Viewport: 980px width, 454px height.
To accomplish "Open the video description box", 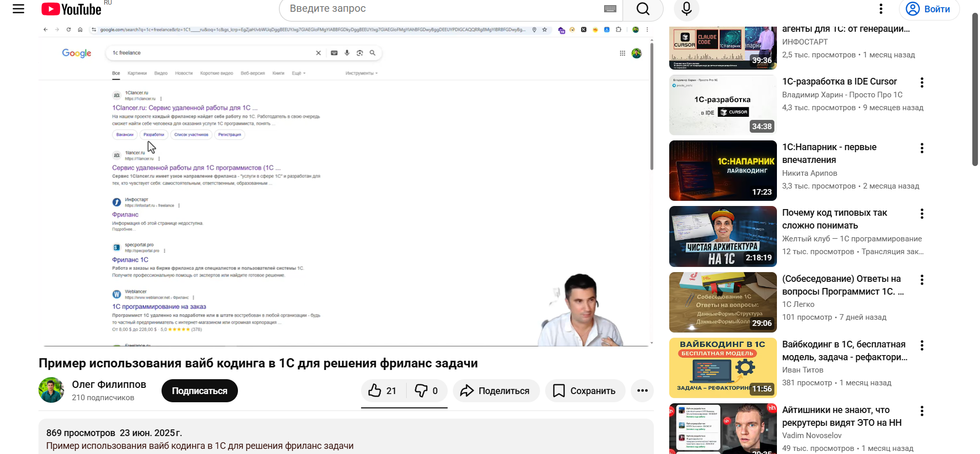I will pyautogui.click(x=346, y=437).
